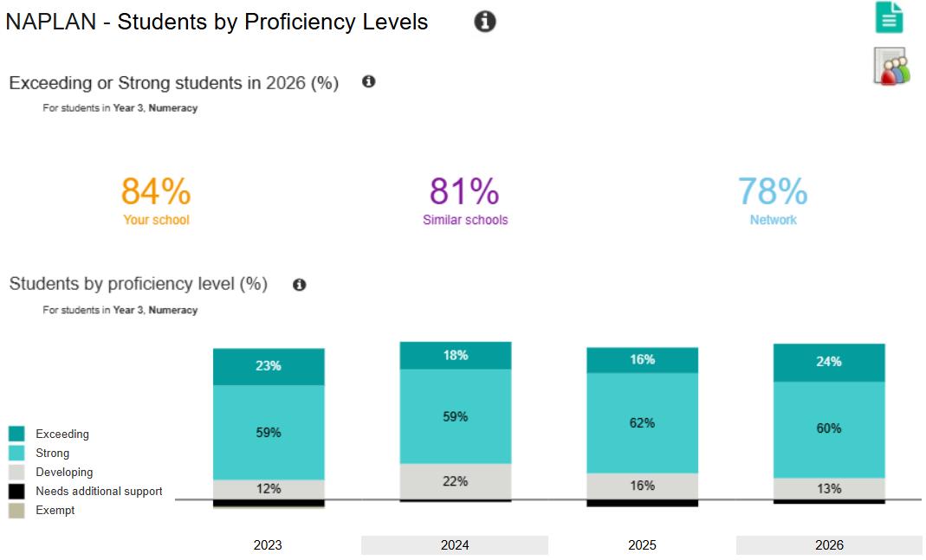Screen dimensions: 926x560
Task: Click info icon beside Students by proficiency level
Action: pos(300,285)
